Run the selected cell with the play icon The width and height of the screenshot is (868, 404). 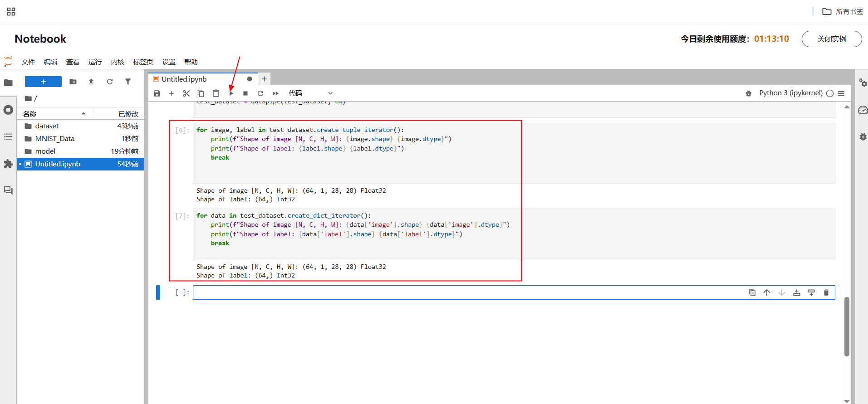pyautogui.click(x=231, y=93)
